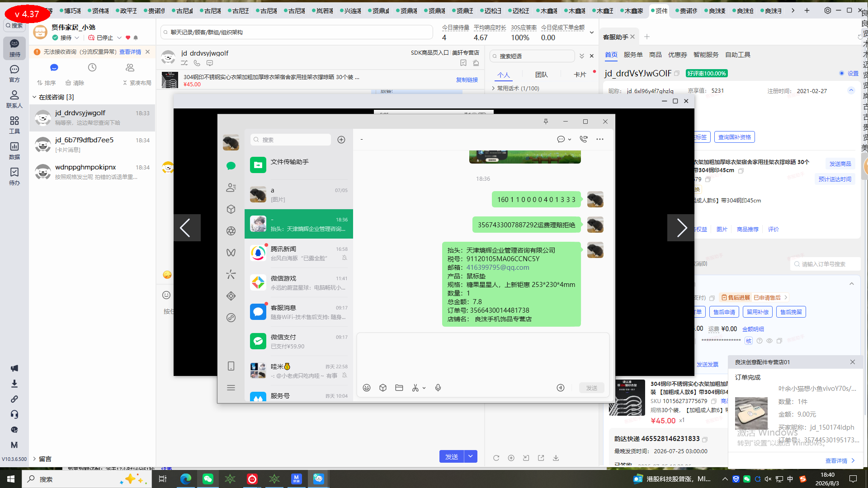Screen dimensions: 868x488
Task: Click the megaphone announcement icon in sidebar
Action: [x=14, y=368]
